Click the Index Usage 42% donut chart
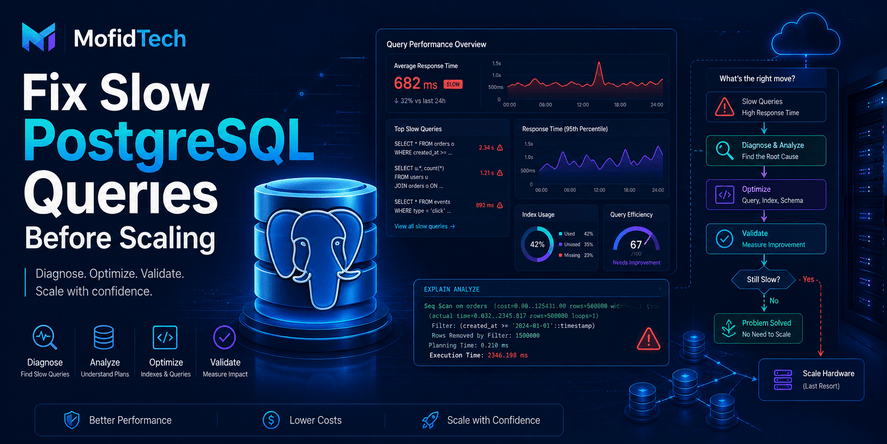 537,244
